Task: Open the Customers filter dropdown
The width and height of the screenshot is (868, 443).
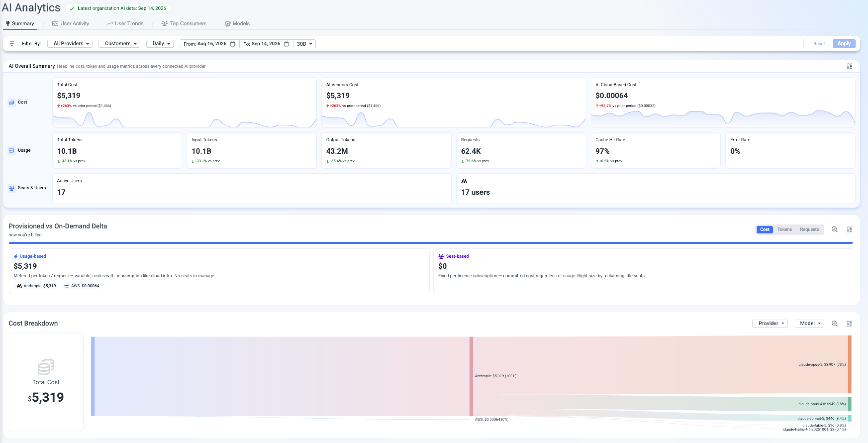Action: (x=119, y=44)
